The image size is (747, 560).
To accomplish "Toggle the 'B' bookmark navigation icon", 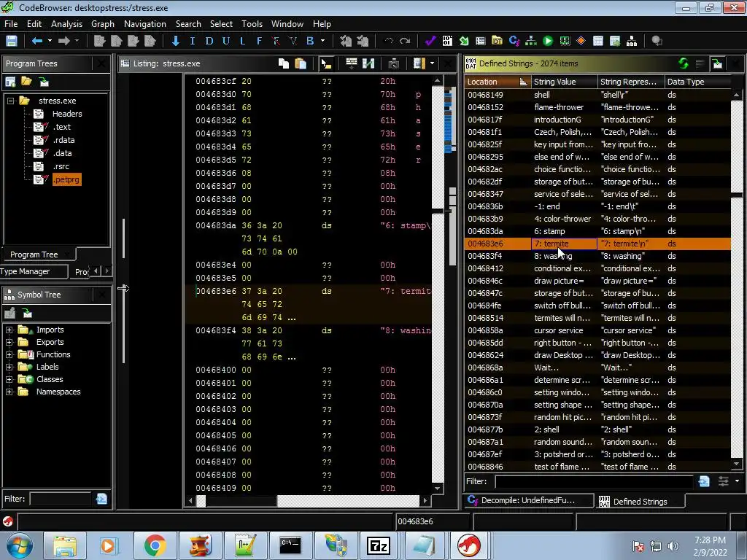I will pos(310,41).
